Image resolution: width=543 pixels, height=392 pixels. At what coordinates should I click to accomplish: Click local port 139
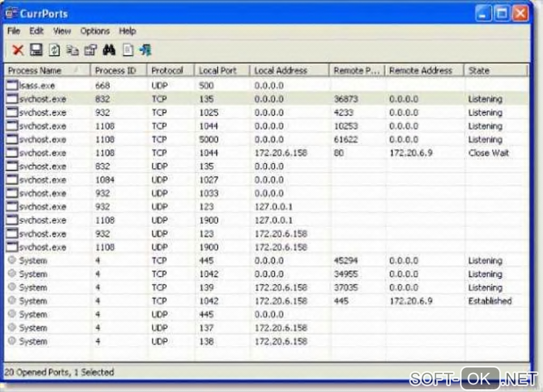coord(207,287)
